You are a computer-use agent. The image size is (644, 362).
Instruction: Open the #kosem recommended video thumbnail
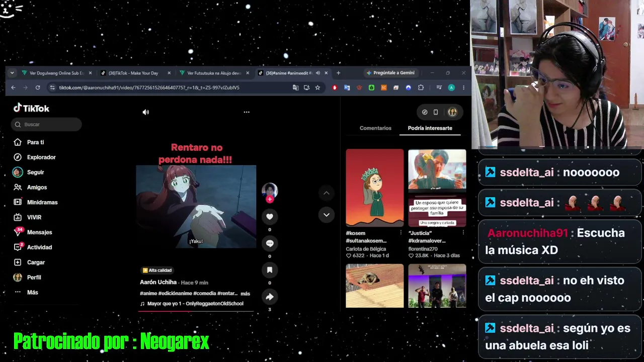coord(375,188)
